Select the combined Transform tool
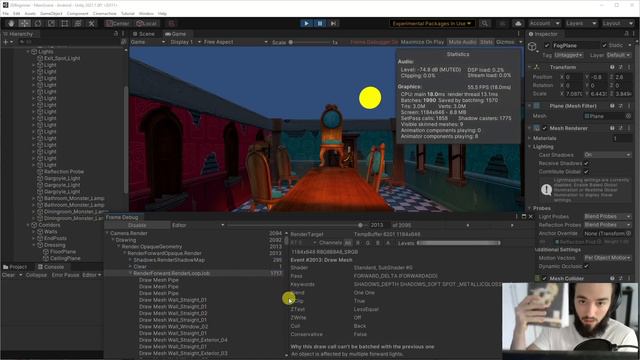This screenshot has width=640, height=360. pos(78,24)
